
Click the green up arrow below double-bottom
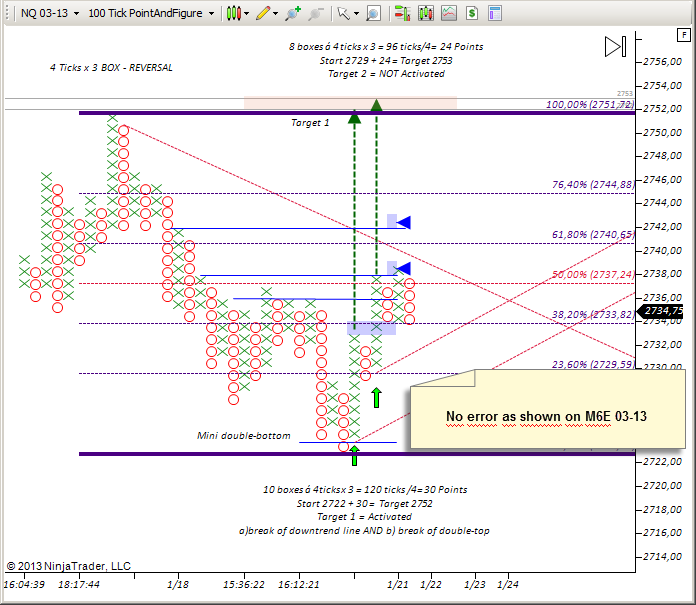(x=354, y=456)
